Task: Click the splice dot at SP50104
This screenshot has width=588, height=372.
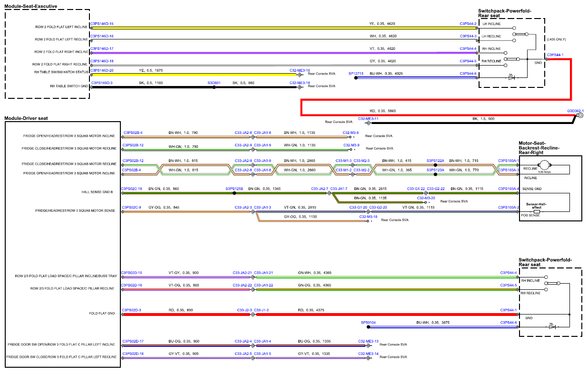Action: (x=369, y=327)
